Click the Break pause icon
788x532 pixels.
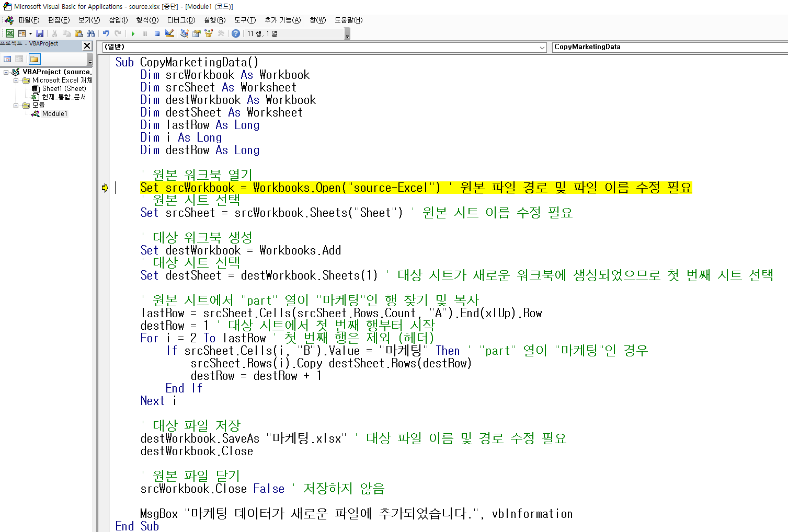pos(145,33)
